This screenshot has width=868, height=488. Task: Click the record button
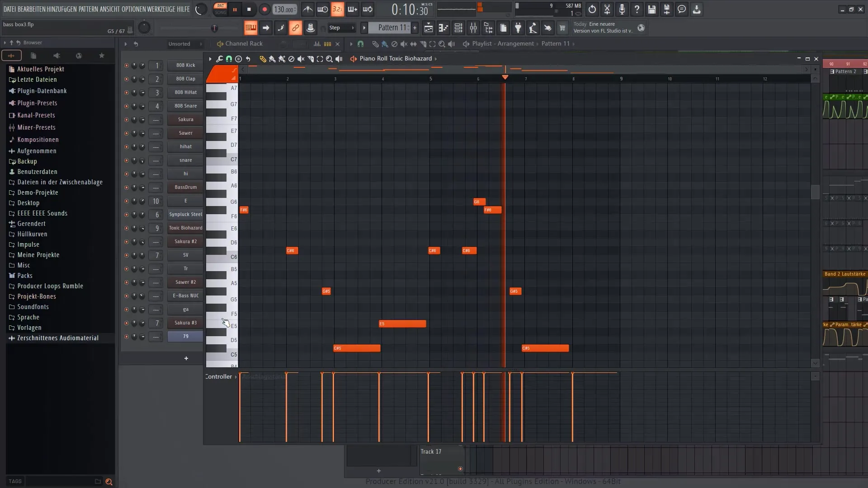[264, 9]
